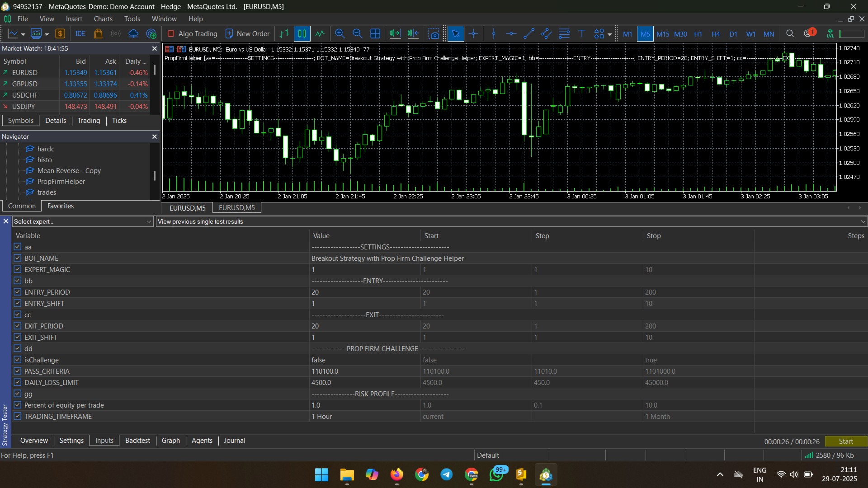Screen dimensions: 868x488
Task: Click the Start test button
Action: pyautogui.click(x=846, y=441)
